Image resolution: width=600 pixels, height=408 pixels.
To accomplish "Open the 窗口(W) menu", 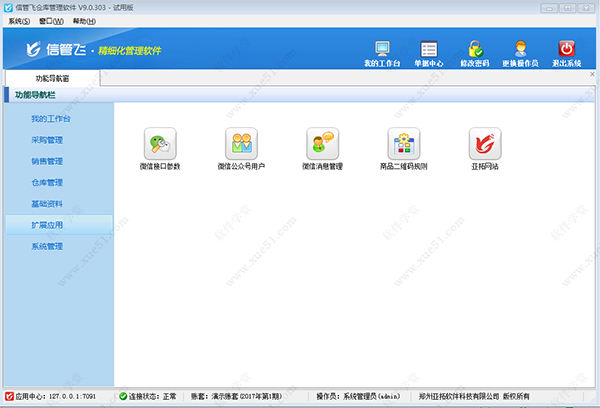I will [52, 21].
